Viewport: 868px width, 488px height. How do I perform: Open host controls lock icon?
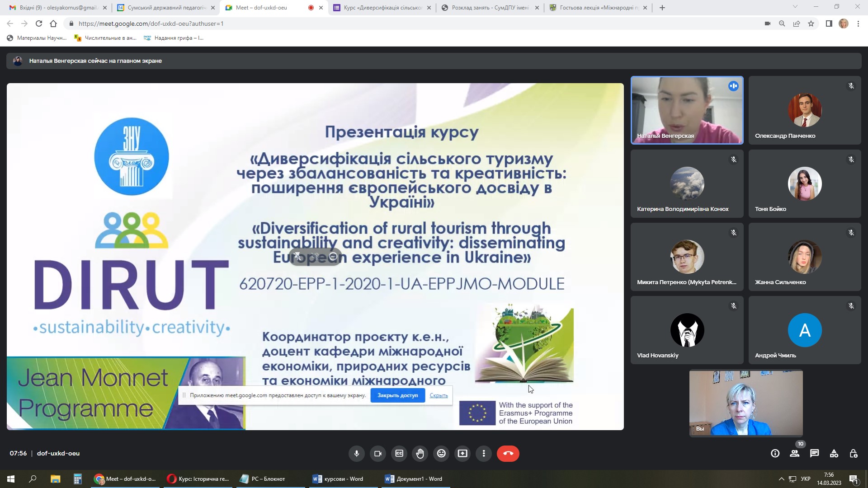[x=854, y=453]
